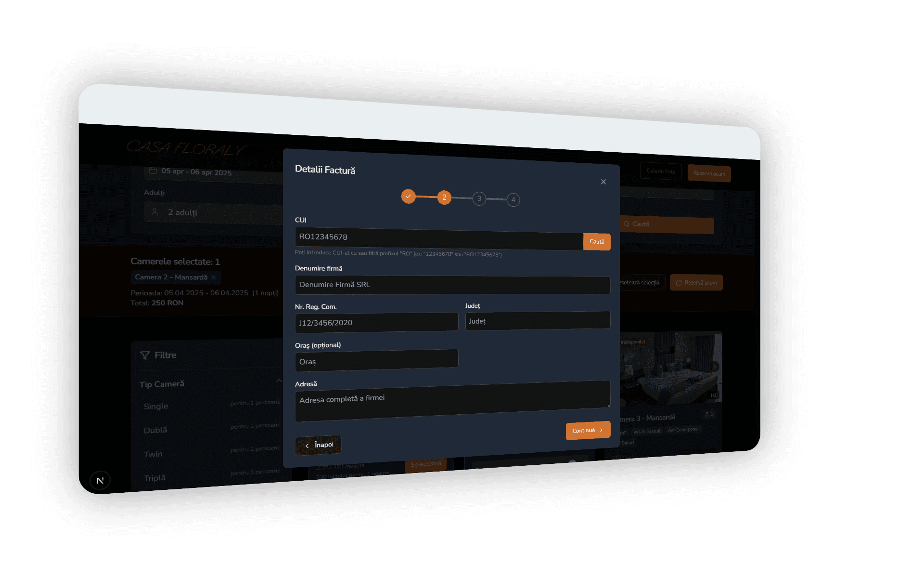Viewport: 924px width, 578px height.
Task: Click the Nr. Reg. Com. input field
Action: 376,322
